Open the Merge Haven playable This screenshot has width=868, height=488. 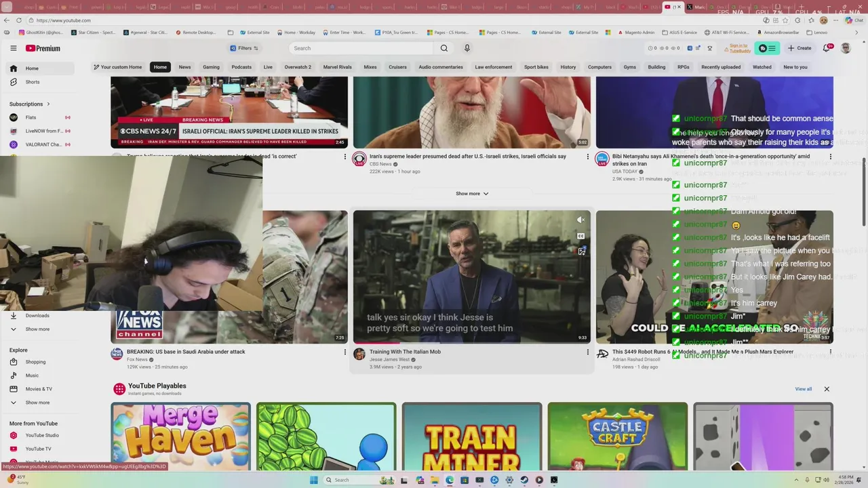[180, 436]
